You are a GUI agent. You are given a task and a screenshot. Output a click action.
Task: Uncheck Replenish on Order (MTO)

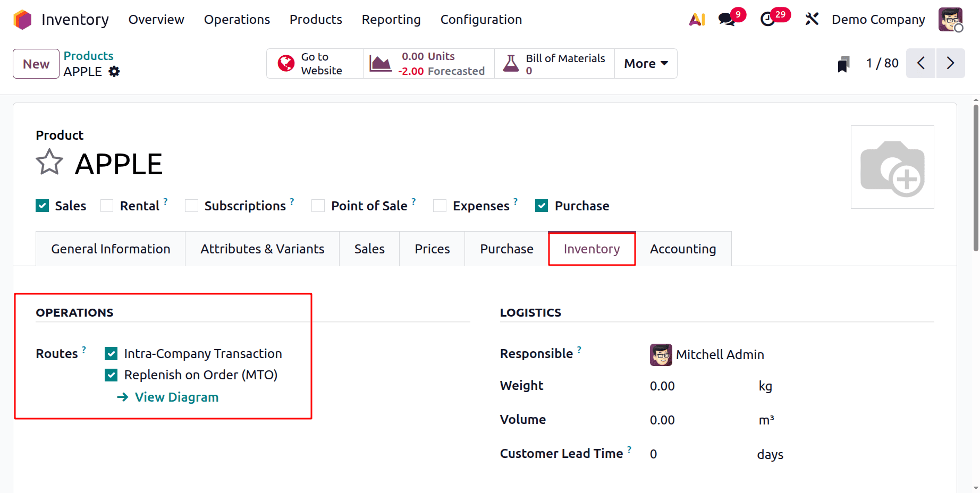pos(111,375)
